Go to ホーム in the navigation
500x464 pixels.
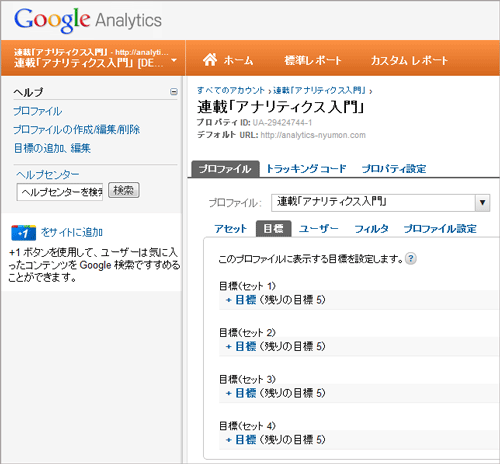point(238,61)
